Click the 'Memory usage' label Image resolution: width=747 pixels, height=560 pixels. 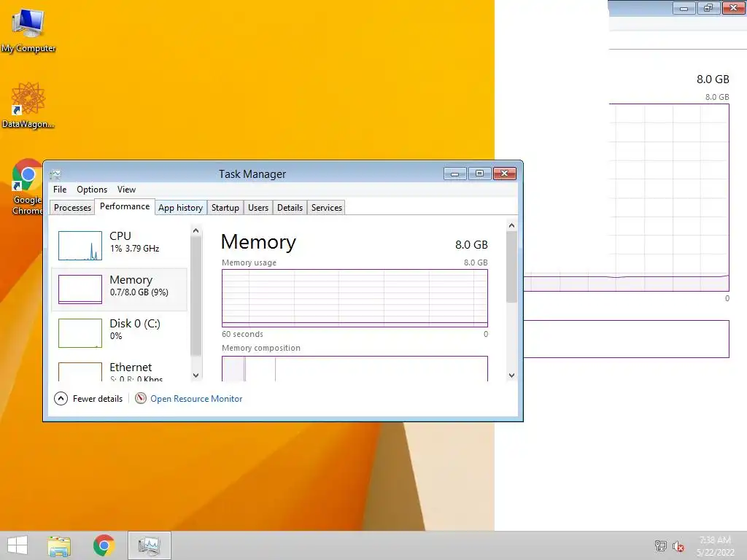(x=249, y=262)
